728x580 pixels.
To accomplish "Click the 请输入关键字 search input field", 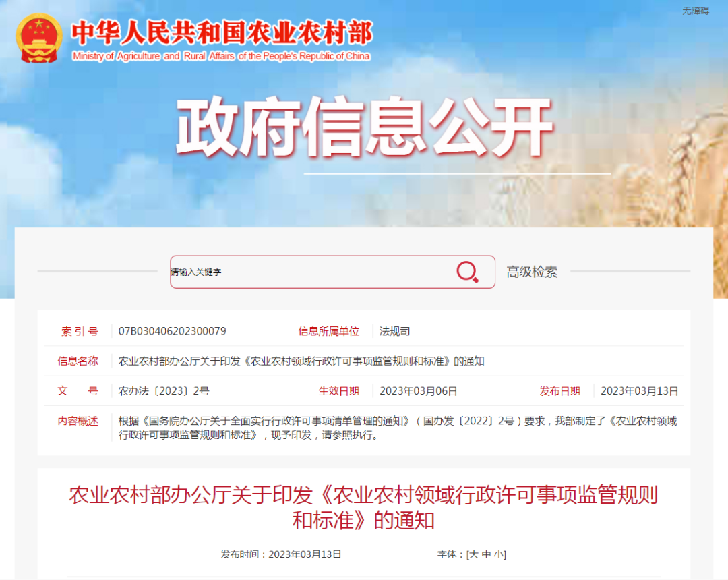I will [283, 272].
